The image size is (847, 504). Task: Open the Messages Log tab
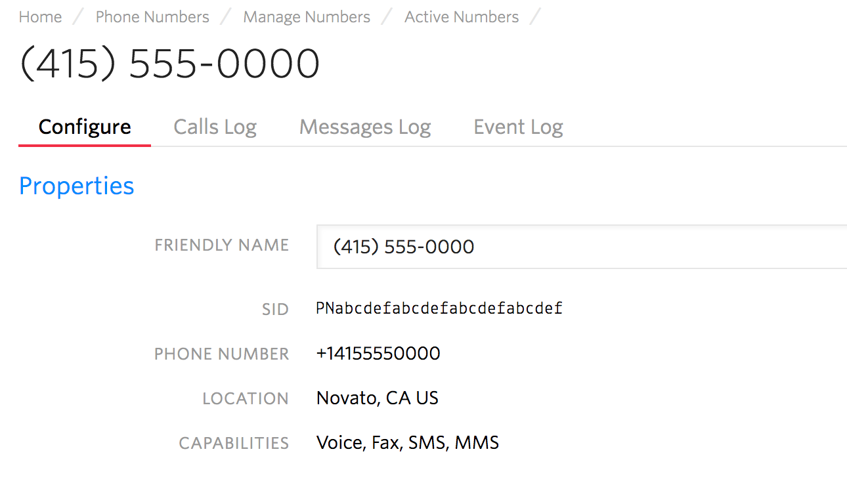click(365, 127)
